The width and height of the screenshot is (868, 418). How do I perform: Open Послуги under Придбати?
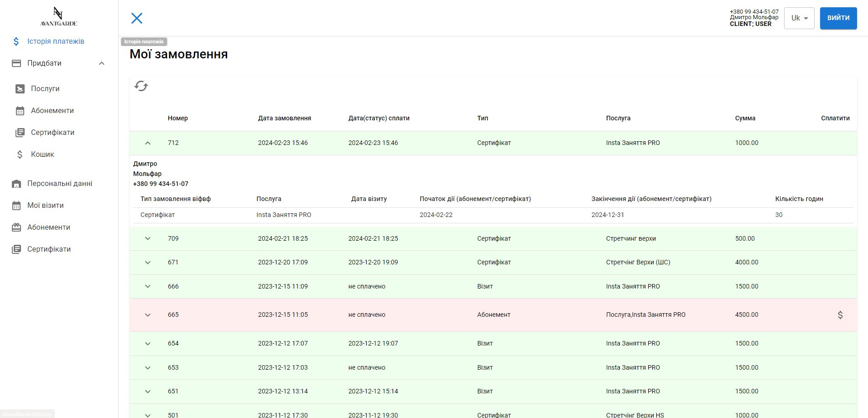[x=45, y=89]
